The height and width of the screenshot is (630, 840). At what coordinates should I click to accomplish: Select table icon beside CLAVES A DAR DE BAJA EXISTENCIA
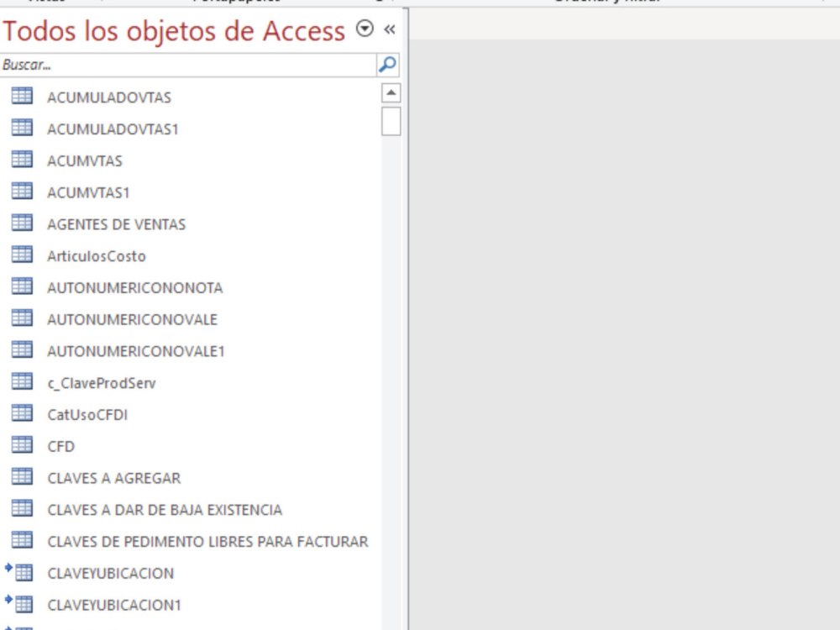[22, 508]
